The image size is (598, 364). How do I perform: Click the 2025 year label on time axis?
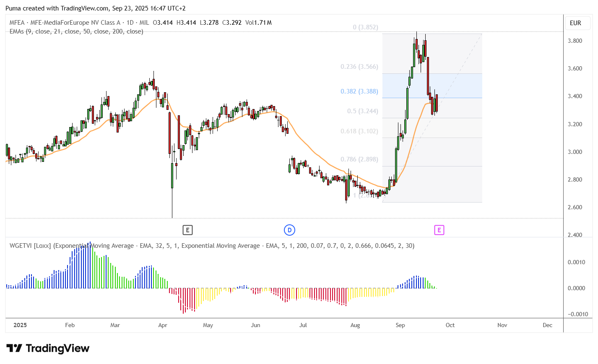click(20, 325)
